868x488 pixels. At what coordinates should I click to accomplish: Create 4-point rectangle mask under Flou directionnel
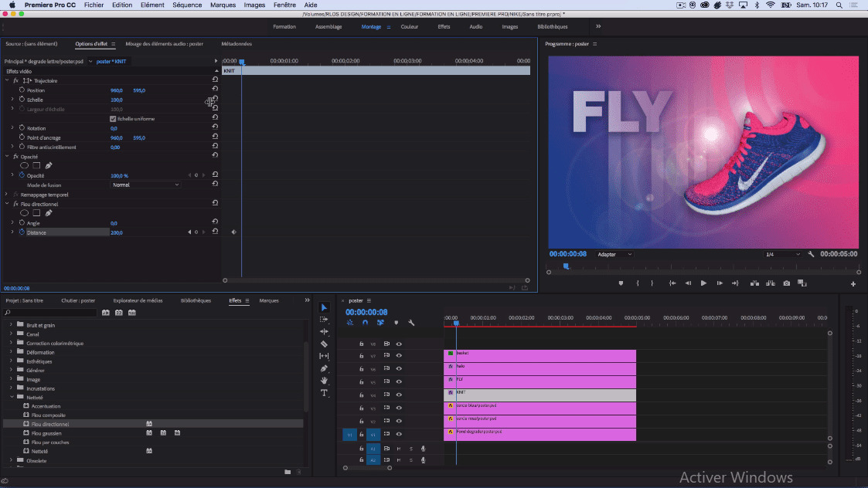pos(36,213)
